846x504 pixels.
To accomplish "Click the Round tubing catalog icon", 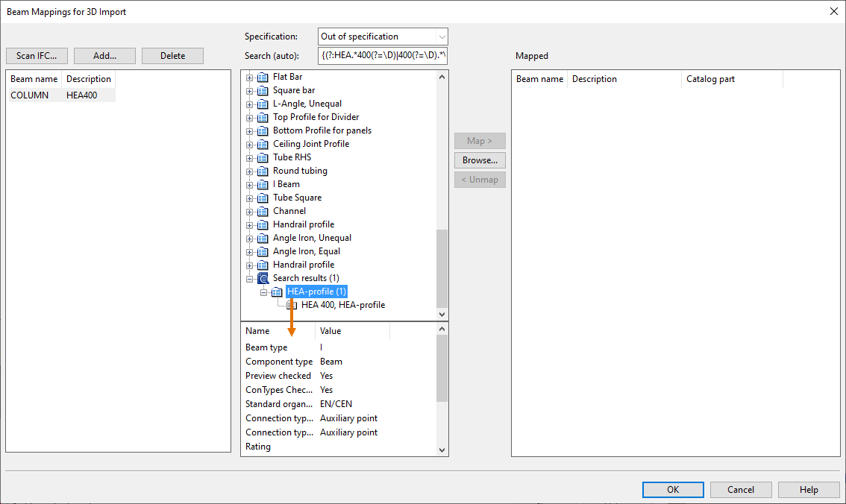I will pos(263,171).
